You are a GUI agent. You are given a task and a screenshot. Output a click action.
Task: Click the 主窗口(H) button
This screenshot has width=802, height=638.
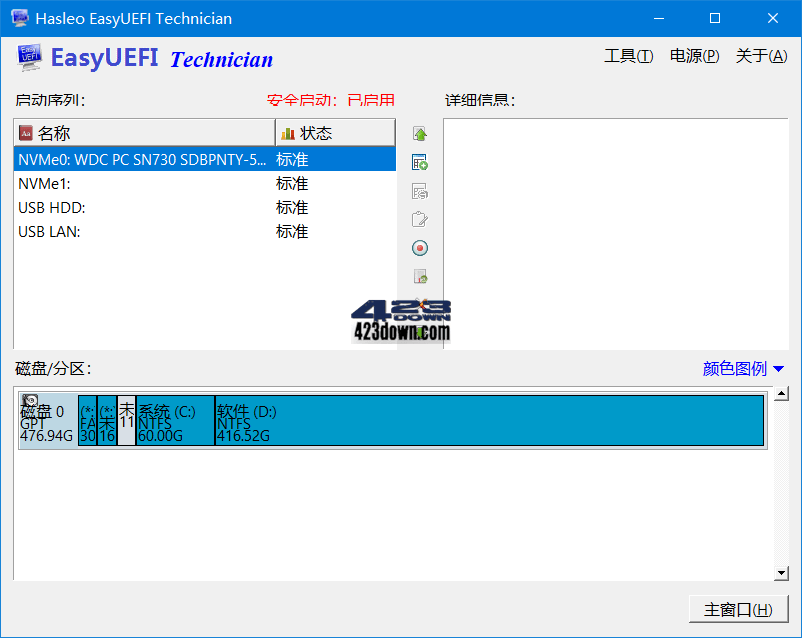coord(738,609)
